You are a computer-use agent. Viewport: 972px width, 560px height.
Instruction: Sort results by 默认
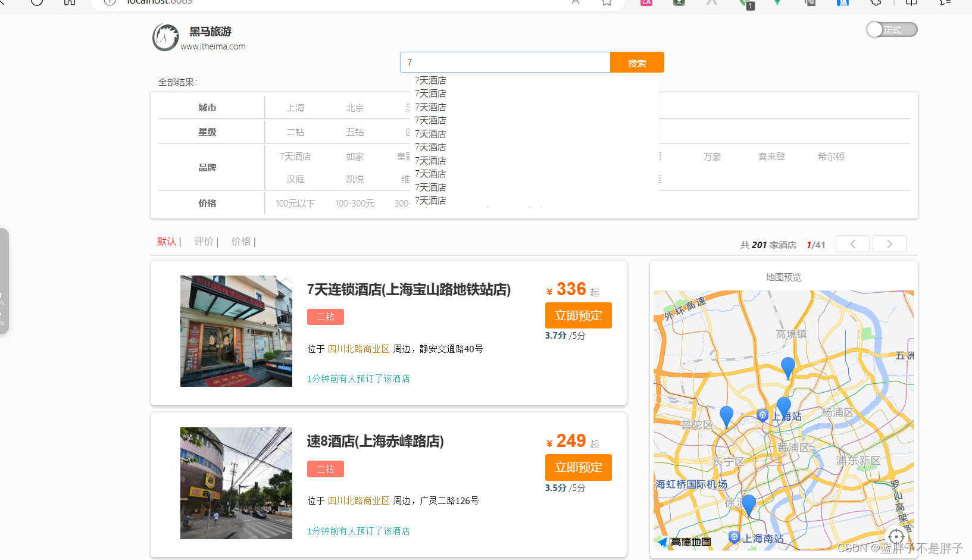pyautogui.click(x=167, y=241)
